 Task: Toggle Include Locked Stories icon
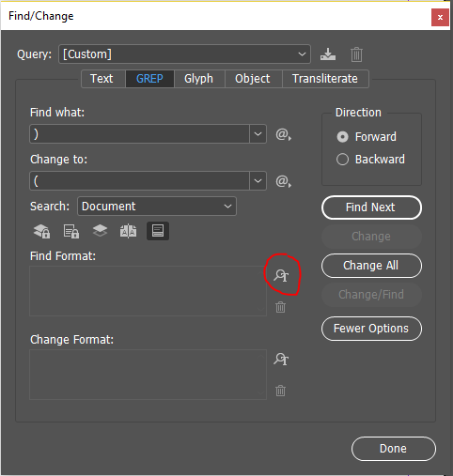[71, 231]
